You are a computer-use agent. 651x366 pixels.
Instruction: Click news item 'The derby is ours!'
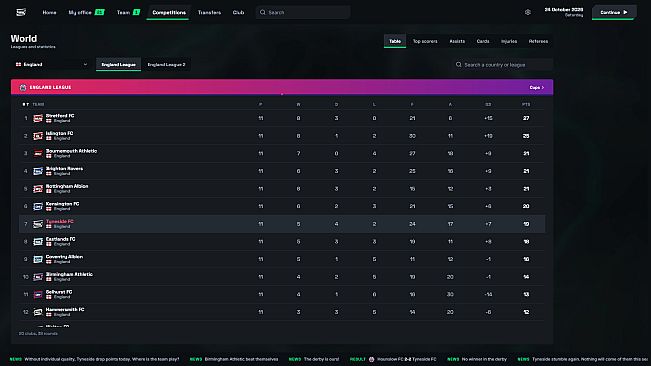click(x=321, y=359)
